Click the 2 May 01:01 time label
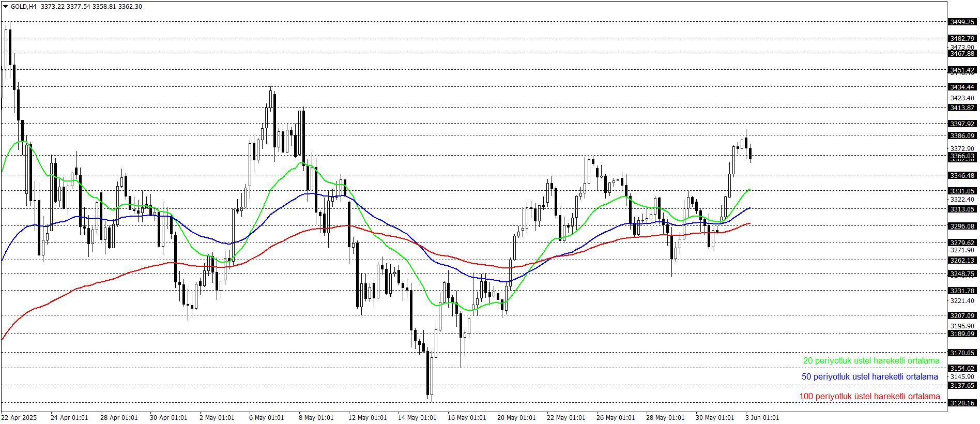980x424 pixels. [217, 417]
